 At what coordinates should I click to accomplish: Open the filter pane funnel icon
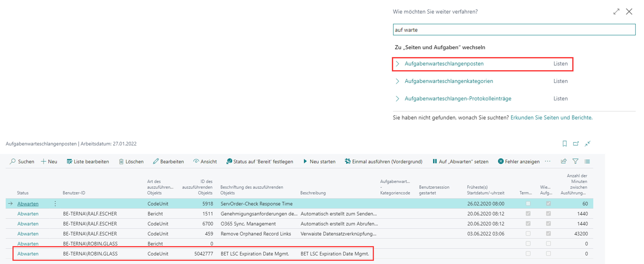pyautogui.click(x=575, y=161)
